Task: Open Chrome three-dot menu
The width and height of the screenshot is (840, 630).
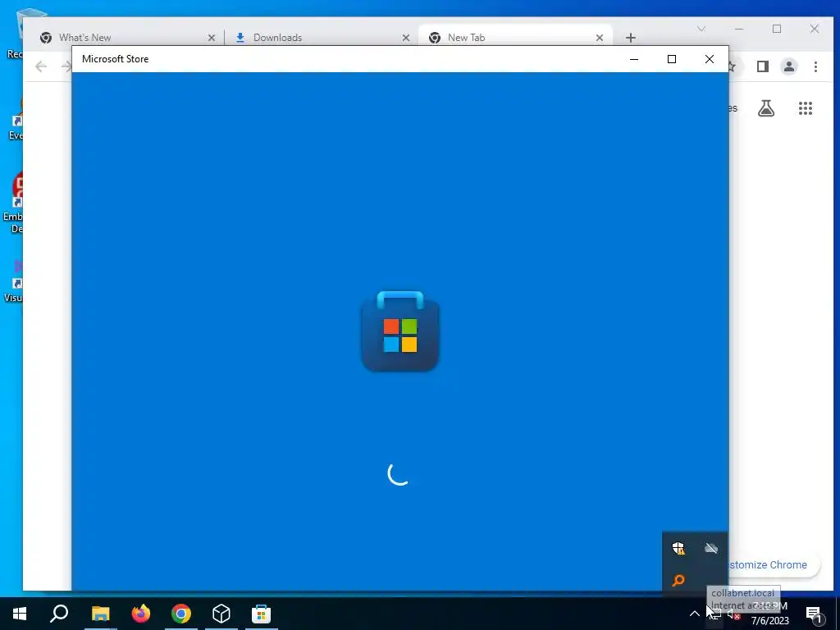Action: [x=815, y=66]
